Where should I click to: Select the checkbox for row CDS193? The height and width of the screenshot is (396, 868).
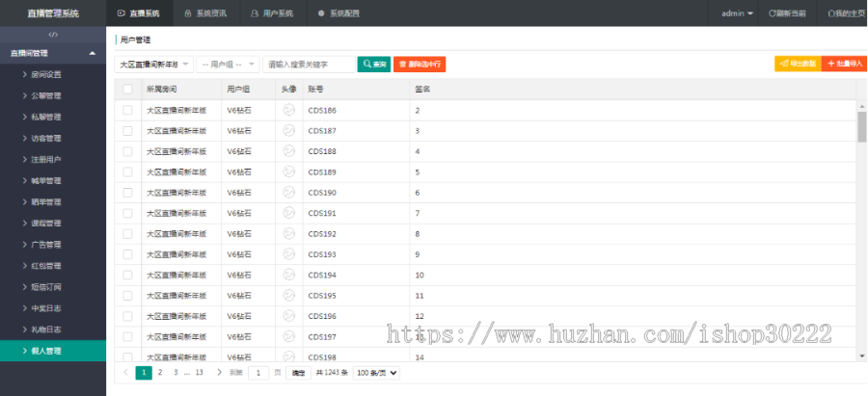pyautogui.click(x=127, y=254)
